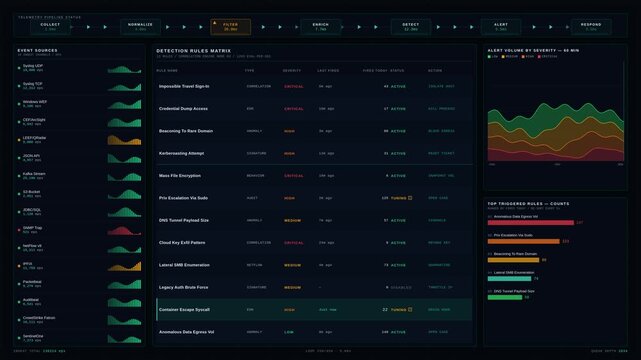Click the Drain Node action for Container Escape Syscall
The width and height of the screenshot is (641, 360).
pyautogui.click(x=439, y=309)
